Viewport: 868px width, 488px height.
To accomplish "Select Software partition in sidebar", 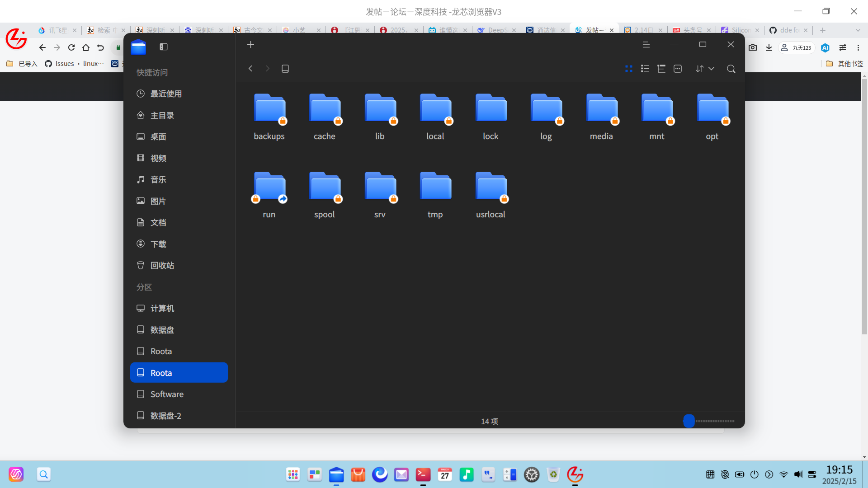I will pyautogui.click(x=179, y=394).
